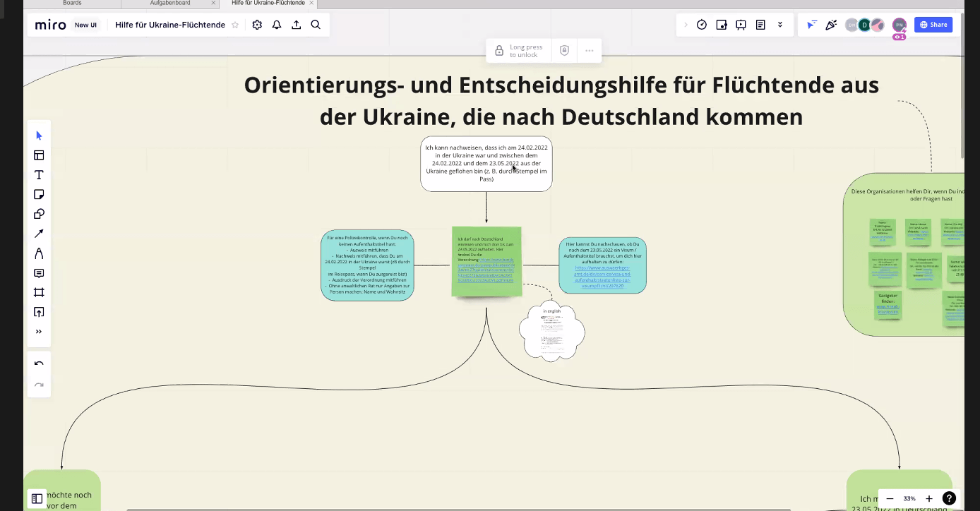980x511 pixels.
Task: Star the Hilfe für Ukraine-Flüchtende board
Action: tap(235, 25)
